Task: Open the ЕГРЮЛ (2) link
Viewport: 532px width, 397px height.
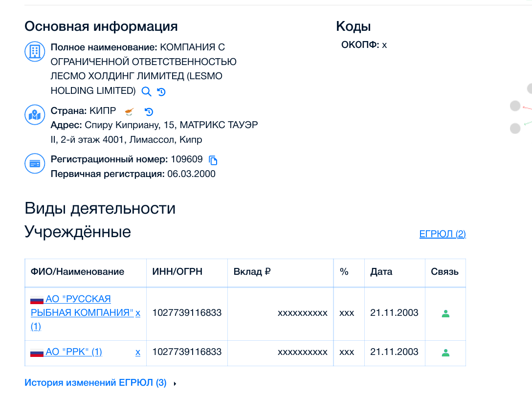Action: [x=443, y=234]
